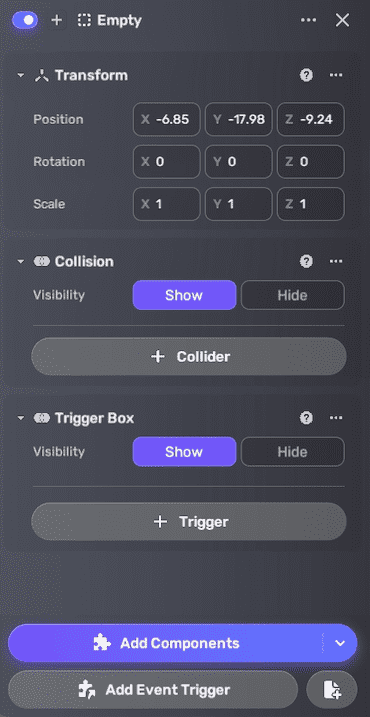Set Collision visibility to Hide
The width and height of the screenshot is (370, 717).
click(x=292, y=295)
